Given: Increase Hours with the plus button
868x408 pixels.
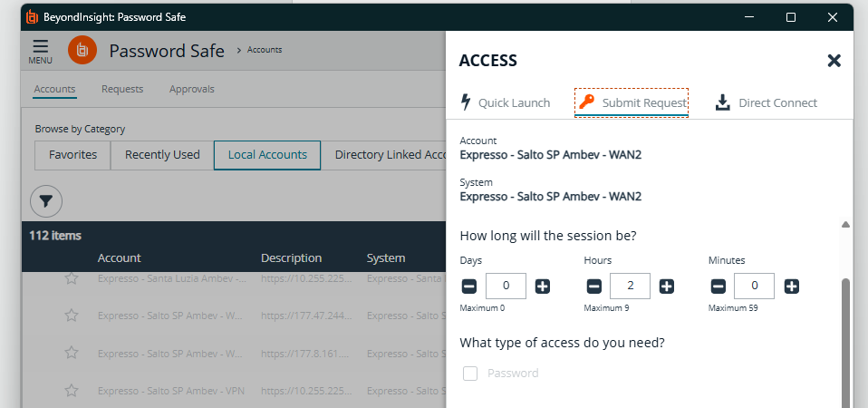Looking at the screenshot, I should pyautogui.click(x=667, y=287).
